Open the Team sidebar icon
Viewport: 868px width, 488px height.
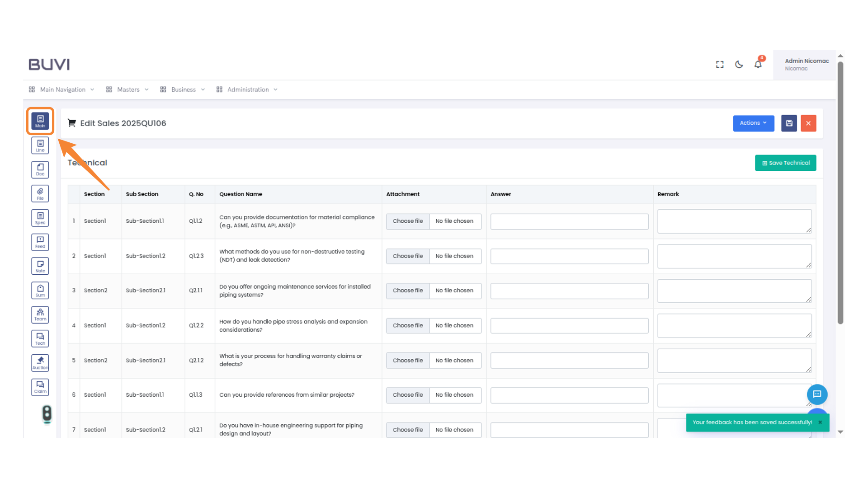coord(40,315)
